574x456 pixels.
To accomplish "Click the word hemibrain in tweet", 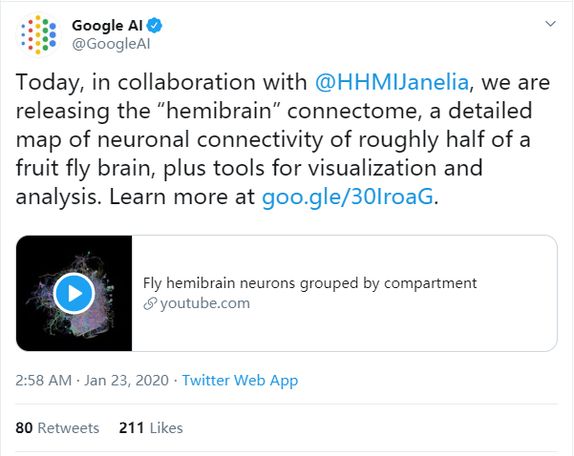I will click(219, 111).
